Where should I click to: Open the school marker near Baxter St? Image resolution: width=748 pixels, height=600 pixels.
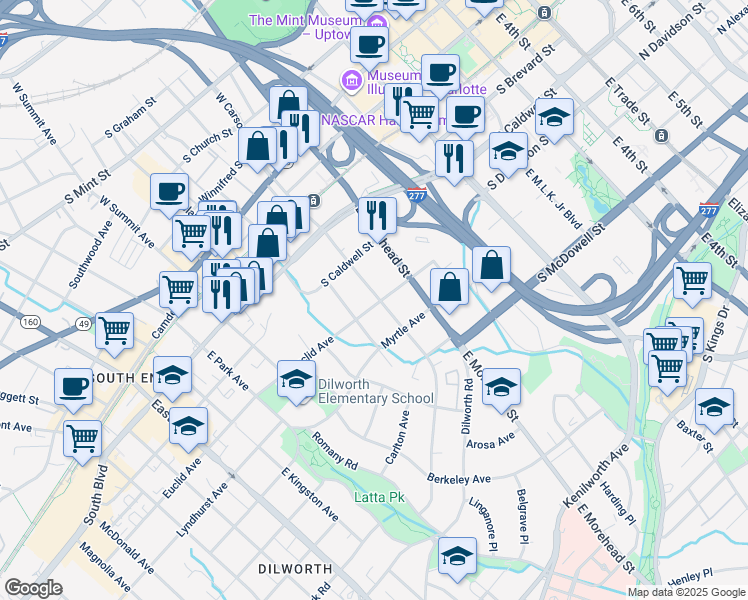[714, 408]
